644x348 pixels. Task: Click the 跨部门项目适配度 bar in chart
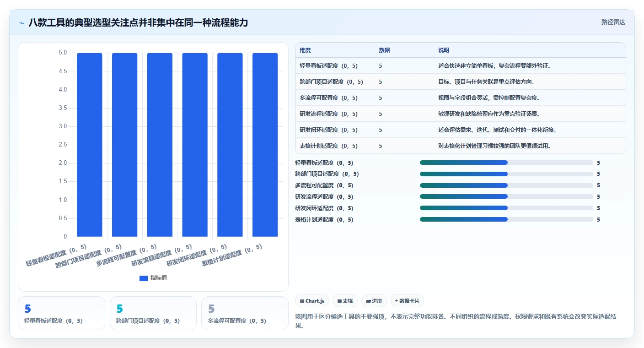[x=125, y=145]
